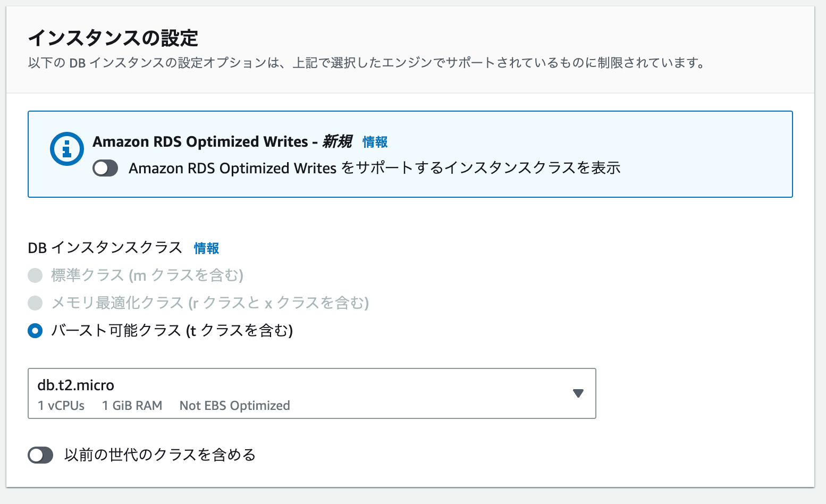Click the DB インスタンスクラス field label
The image size is (826, 504).
(x=105, y=248)
